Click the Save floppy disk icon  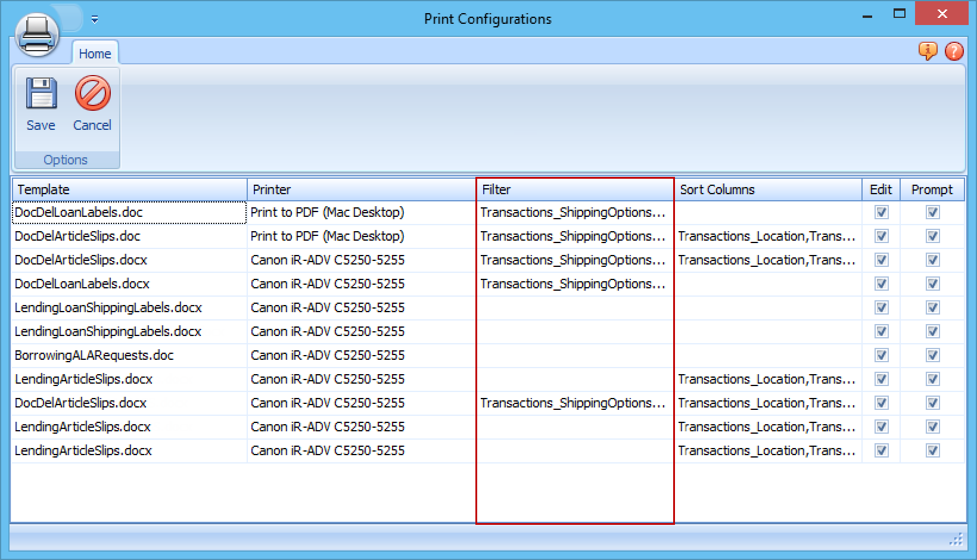[x=41, y=94]
